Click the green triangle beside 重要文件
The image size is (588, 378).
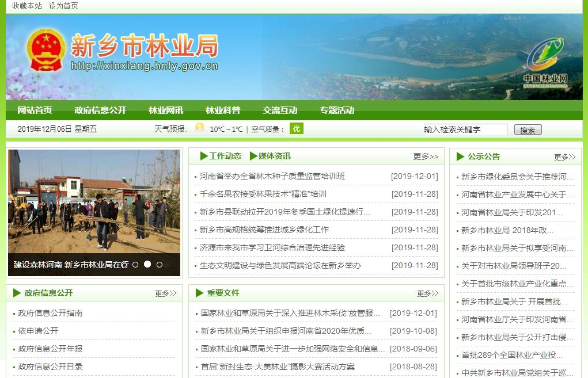tap(199, 293)
